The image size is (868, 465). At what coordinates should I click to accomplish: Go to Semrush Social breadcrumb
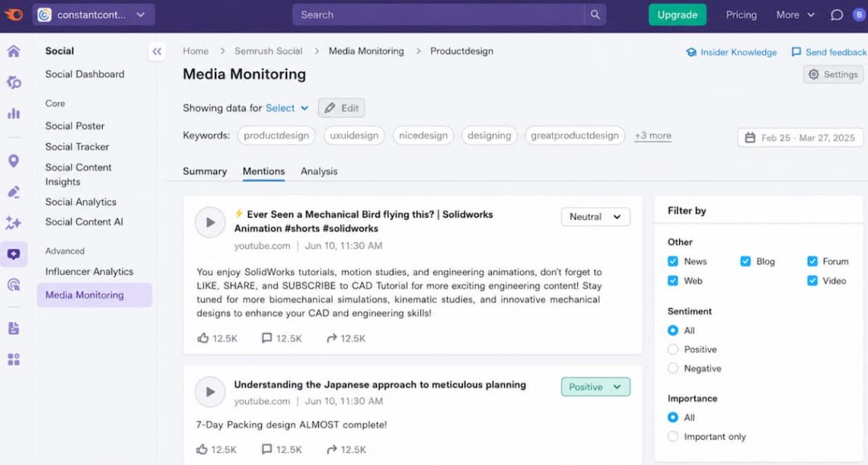click(x=269, y=51)
